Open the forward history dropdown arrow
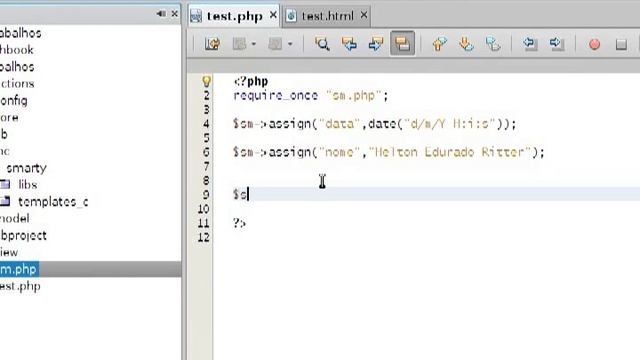The height and width of the screenshot is (360, 640). 290,44
